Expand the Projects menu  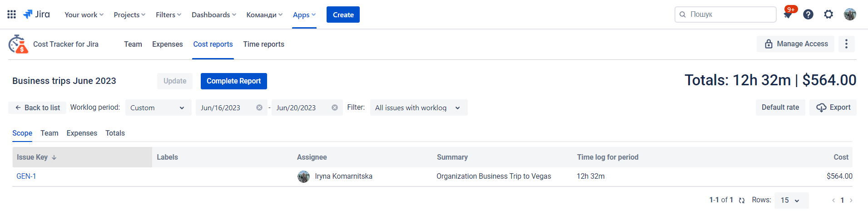pos(129,15)
